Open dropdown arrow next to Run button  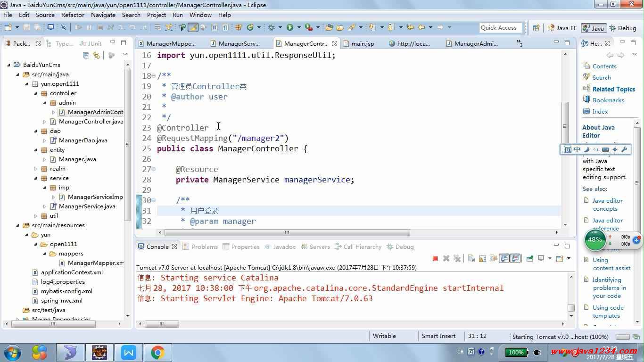click(x=298, y=27)
